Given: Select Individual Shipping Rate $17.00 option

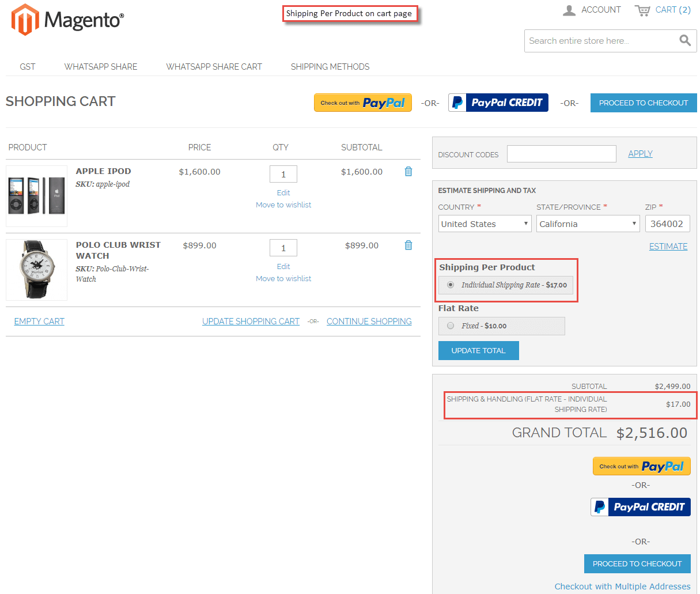Looking at the screenshot, I should coord(451,285).
